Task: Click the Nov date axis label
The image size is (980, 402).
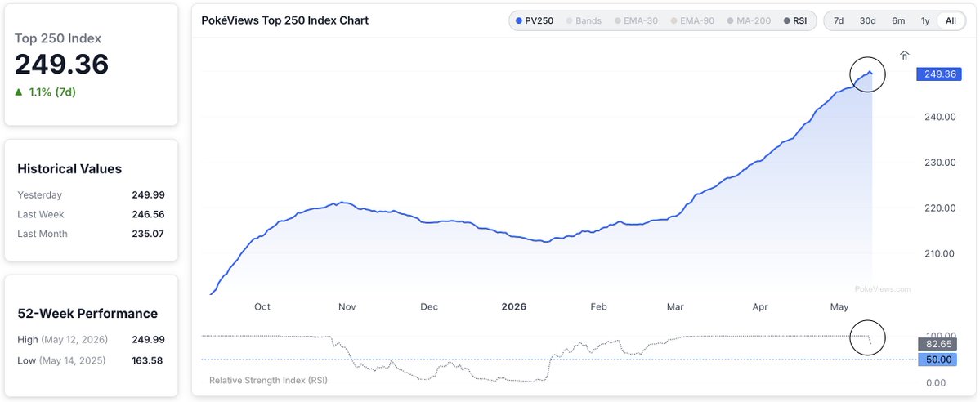Action: pos(347,307)
